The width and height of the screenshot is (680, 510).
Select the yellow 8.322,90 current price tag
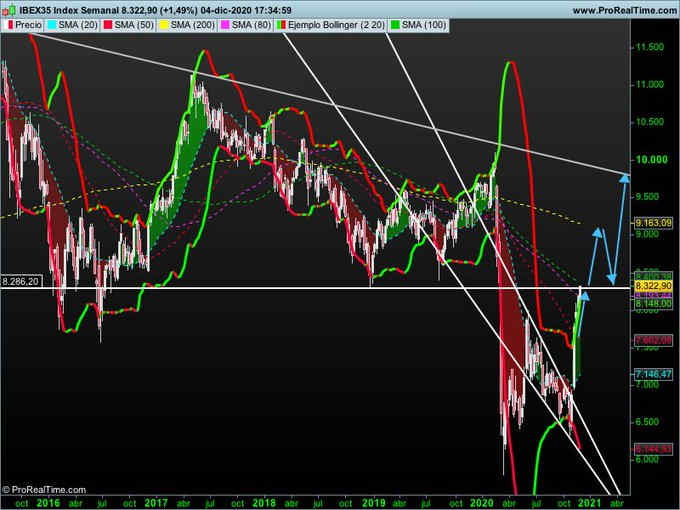(653, 286)
